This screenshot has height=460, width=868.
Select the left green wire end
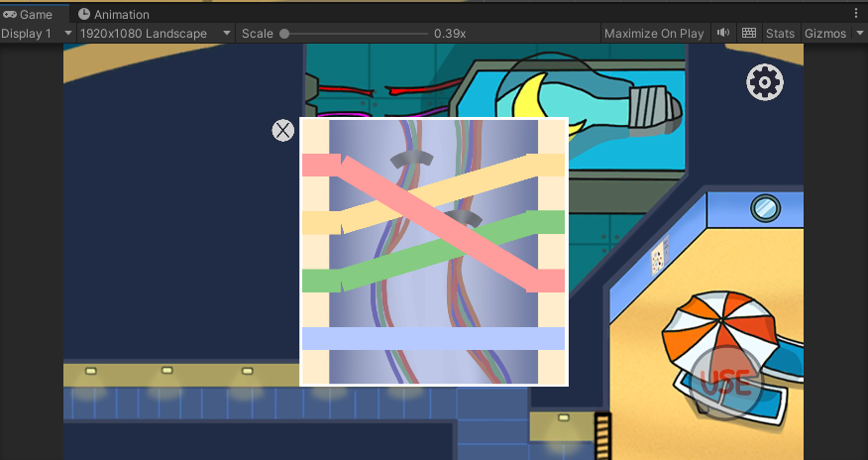pyautogui.click(x=322, y=281)
